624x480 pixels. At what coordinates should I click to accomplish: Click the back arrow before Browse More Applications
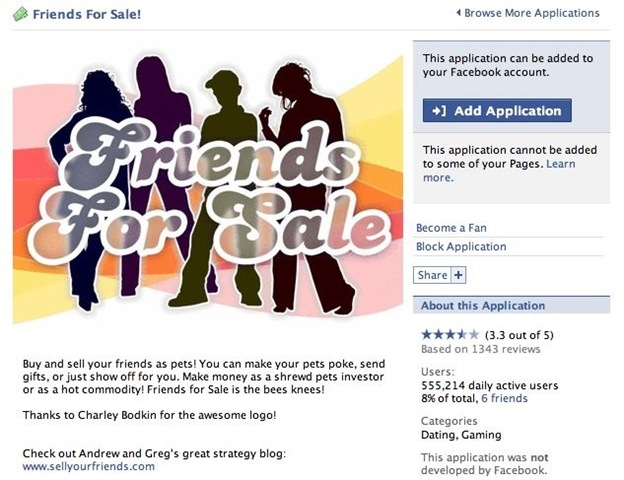pyautogui.click(x=458, y=13)
